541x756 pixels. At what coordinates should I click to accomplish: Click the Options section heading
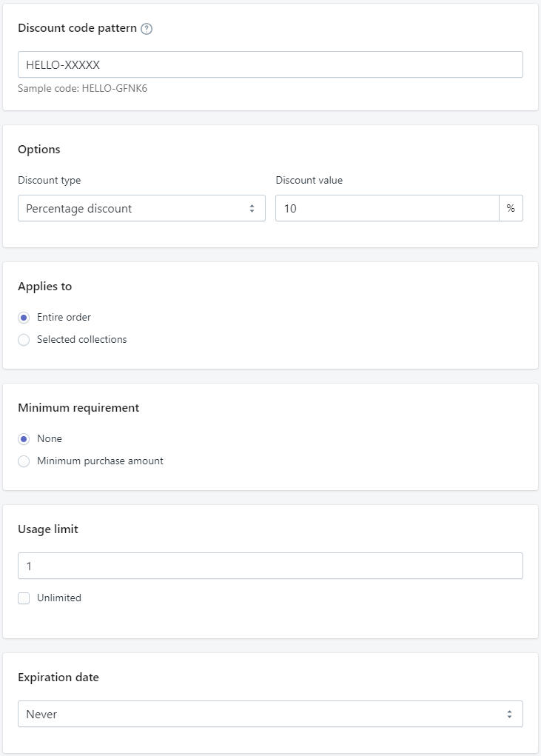click(39, 150)
